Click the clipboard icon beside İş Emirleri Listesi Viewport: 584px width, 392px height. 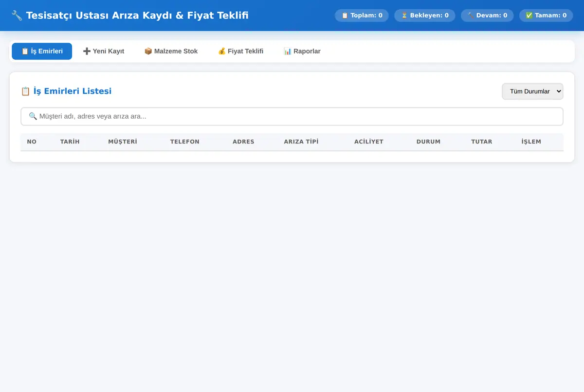click(26, 91)
